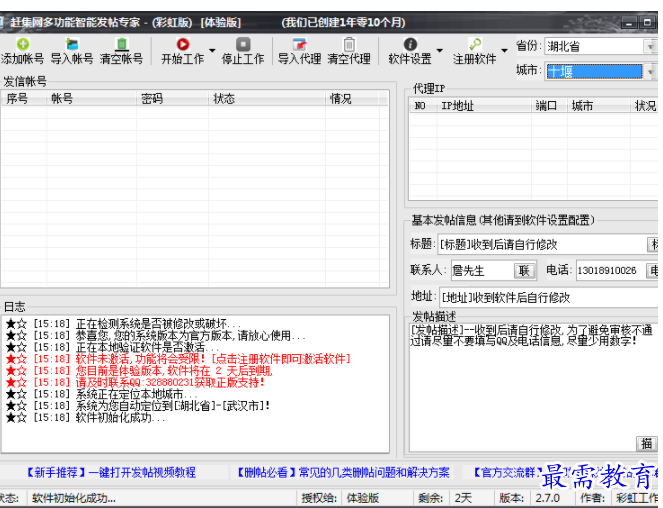Click the 状况 column header
Image resolution: width=663 pixels, height=508 pixels.
pos(644,106)
